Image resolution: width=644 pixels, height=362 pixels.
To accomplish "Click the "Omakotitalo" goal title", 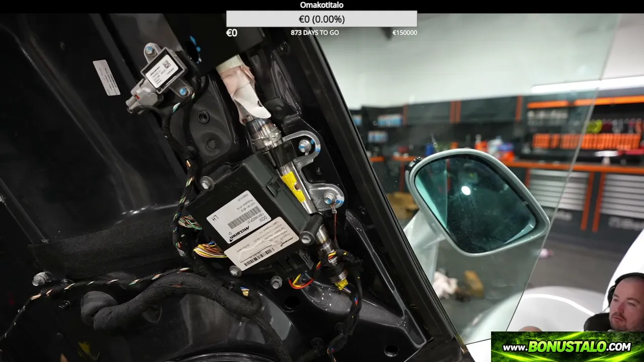I will click(x=321, y=5).
